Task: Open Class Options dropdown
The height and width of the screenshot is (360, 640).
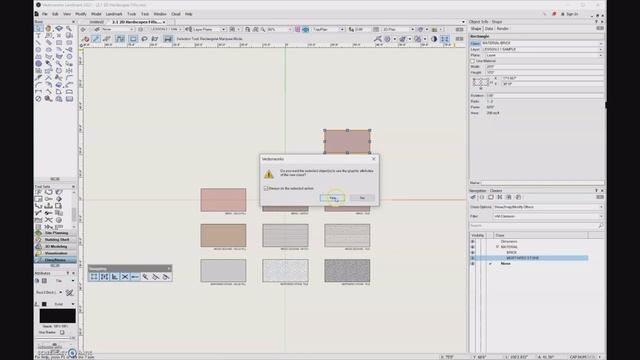Action: pyautogui.click(x=548, y=207)
